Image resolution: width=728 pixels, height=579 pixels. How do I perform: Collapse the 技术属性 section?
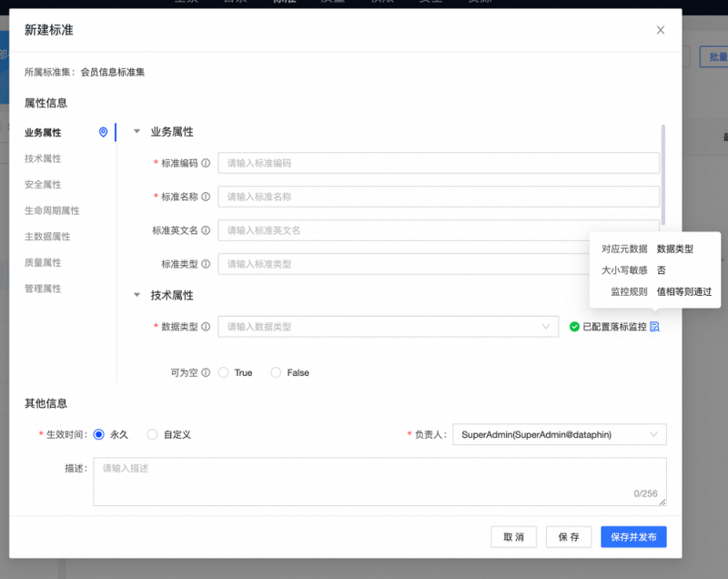pos(137,296)
